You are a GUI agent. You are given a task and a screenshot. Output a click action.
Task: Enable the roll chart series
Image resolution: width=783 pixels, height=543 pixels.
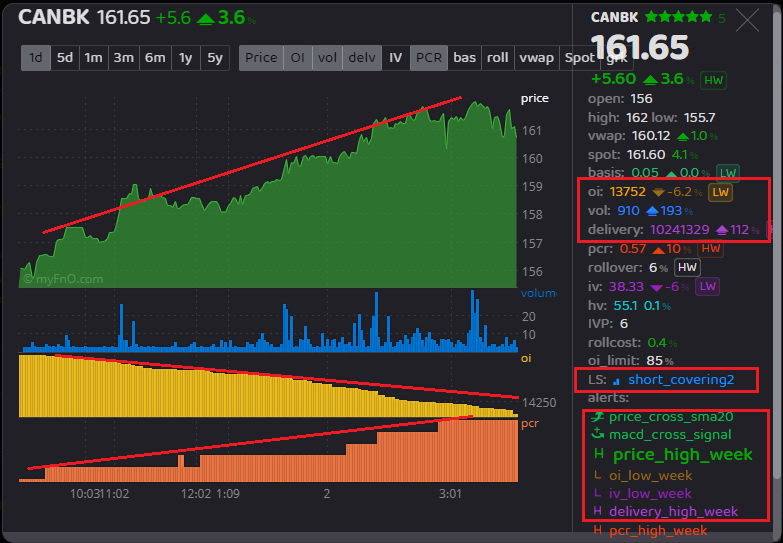pyautogui.click(x=497, y=58)
